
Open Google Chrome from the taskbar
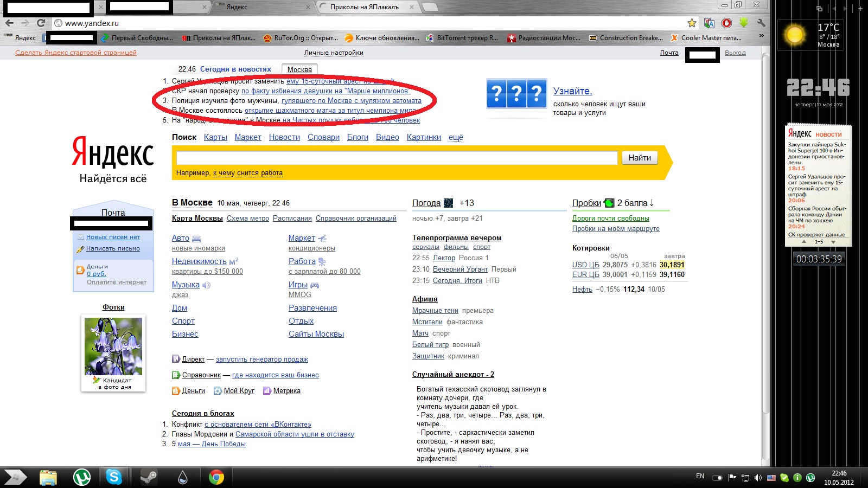tap(216, 477)
